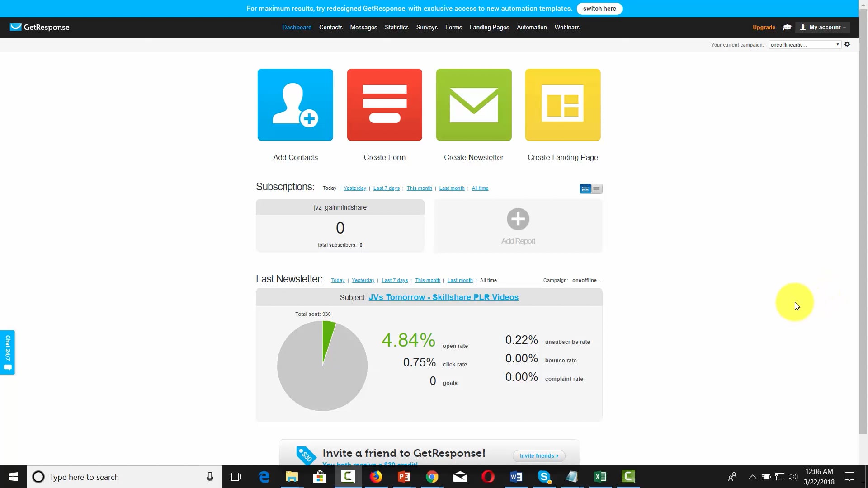Filter Subscriptions by Yesterday
Screen dimensions: 868x488
355,188
